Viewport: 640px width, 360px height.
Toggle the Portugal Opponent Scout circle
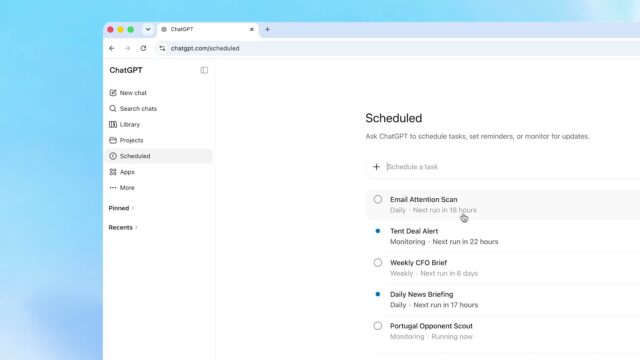click(x=378, y=326)
